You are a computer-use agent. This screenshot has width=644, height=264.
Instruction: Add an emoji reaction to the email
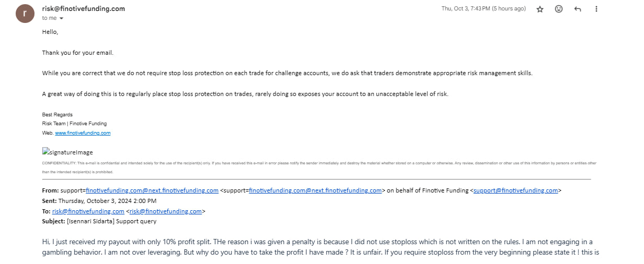click(x=559, y=9)
